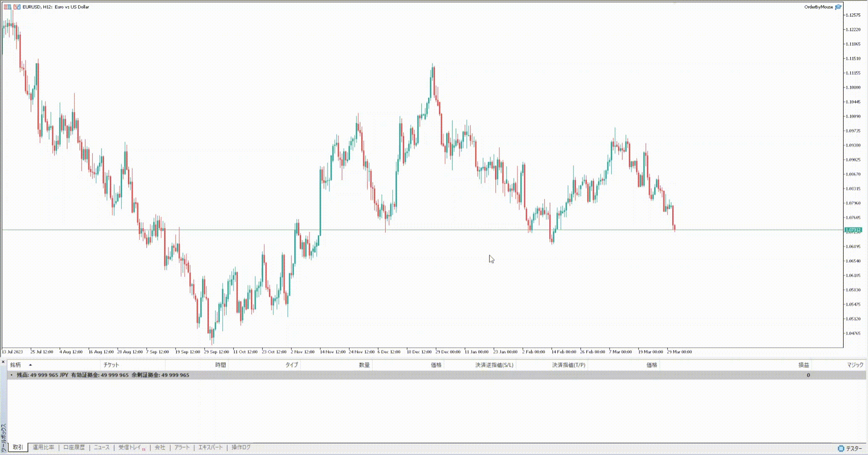Open the 運用比率 tab
Screen dimensions: 868x455
tap(43, 447)
